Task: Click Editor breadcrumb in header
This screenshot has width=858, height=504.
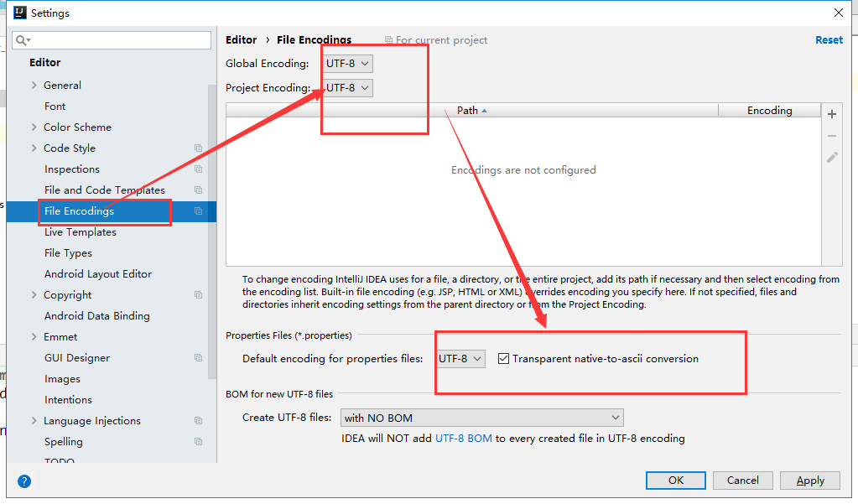Action: (x=241, y=40)
